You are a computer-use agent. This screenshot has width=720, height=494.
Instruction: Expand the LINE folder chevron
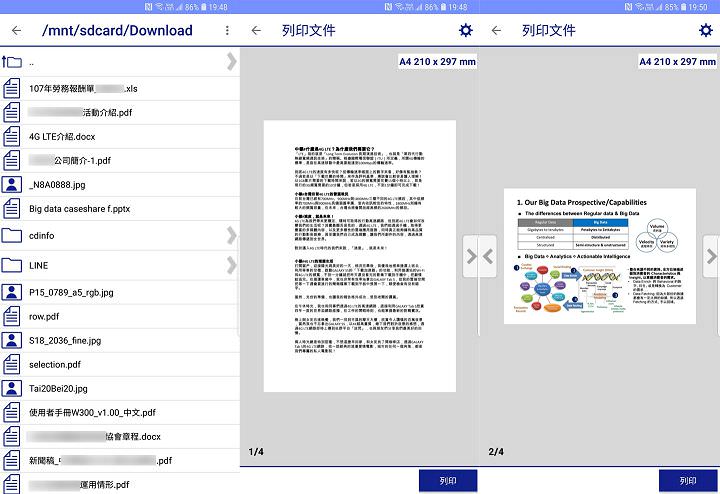(x=232, y=265)
